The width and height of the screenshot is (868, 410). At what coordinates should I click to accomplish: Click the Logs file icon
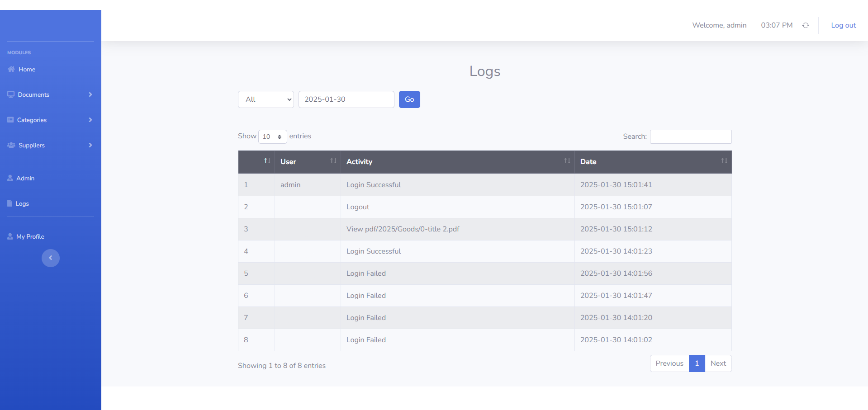[9, 203]
